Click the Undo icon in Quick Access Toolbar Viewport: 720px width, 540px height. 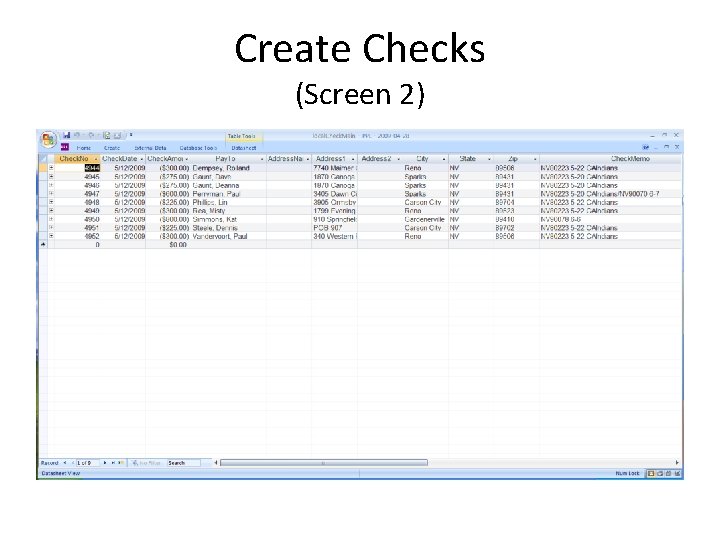point(77,135)
